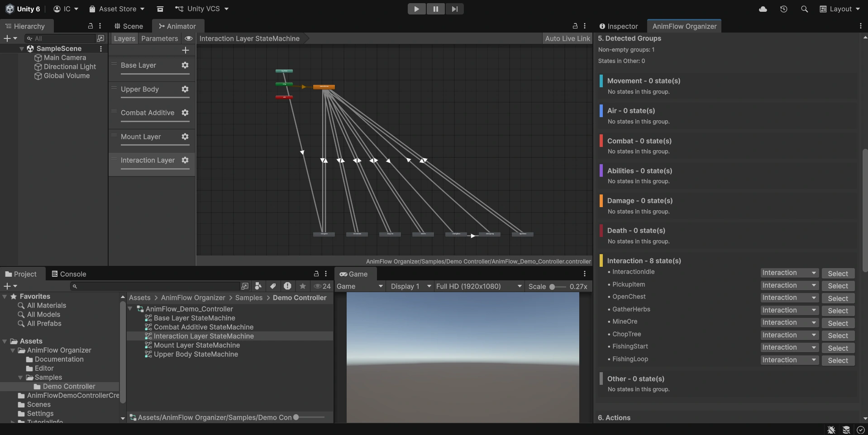Open the Unity VCS dropdown
The height and width of the screenshot is (435, 868).
pyautogui.click(x=202, y=9)
